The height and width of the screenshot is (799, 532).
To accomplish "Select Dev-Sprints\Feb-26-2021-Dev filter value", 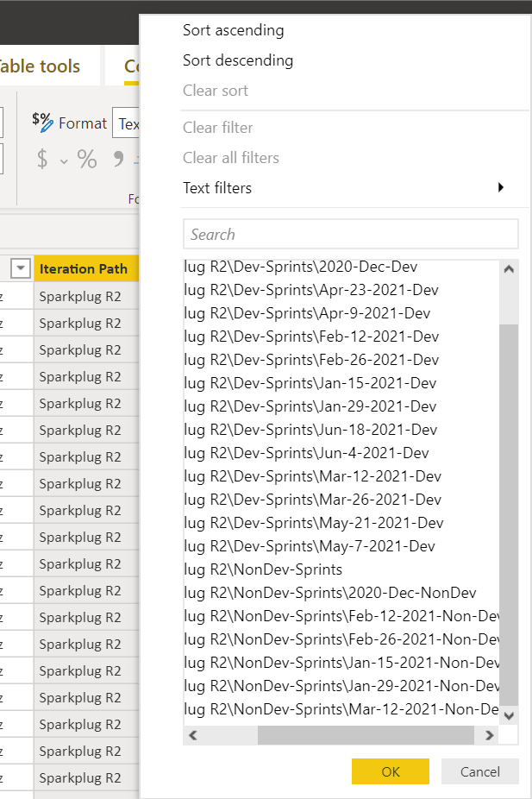I will (x=311, y=361).
